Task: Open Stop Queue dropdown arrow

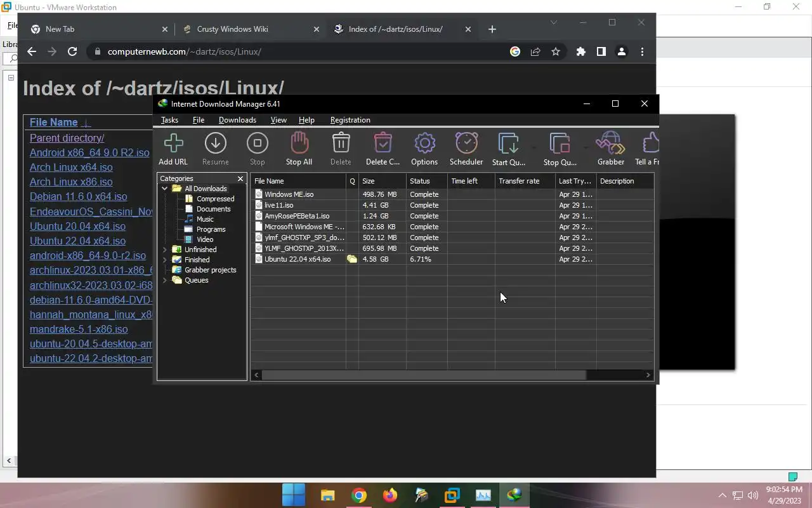Action: tap(585, 147)
